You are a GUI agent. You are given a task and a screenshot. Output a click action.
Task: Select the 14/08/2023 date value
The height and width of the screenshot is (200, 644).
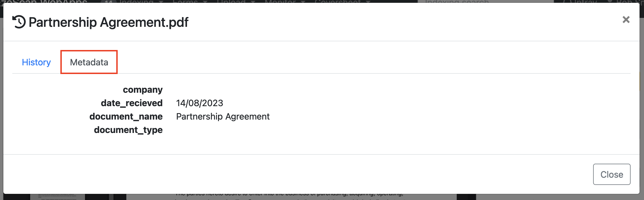(x=200, y=103)
